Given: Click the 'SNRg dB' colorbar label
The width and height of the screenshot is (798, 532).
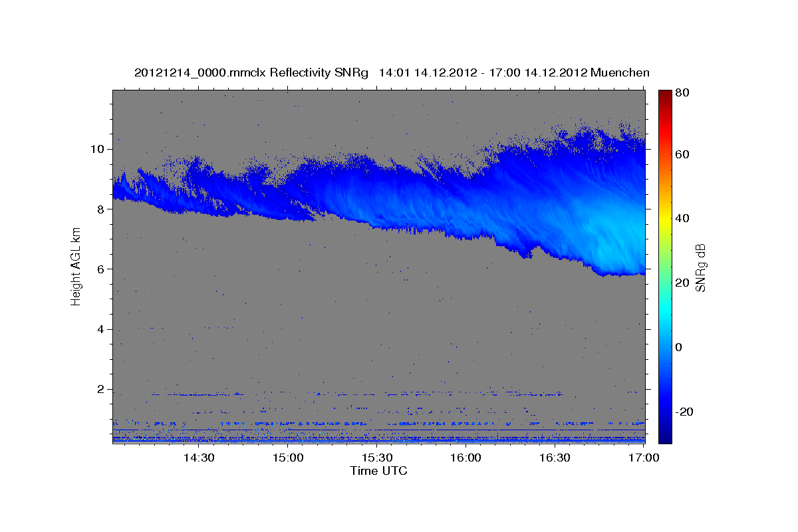Looking at the screenshot, I should tap(700, 267).
